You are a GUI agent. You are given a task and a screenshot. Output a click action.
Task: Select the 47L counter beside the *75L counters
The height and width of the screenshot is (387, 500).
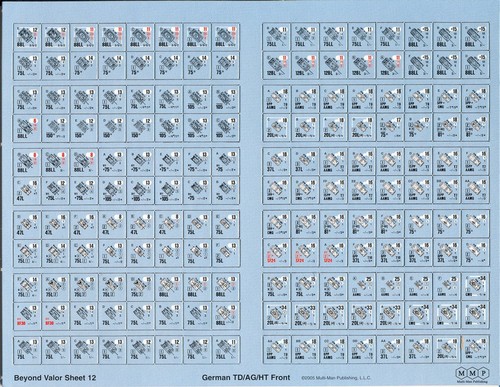point(27,191)
